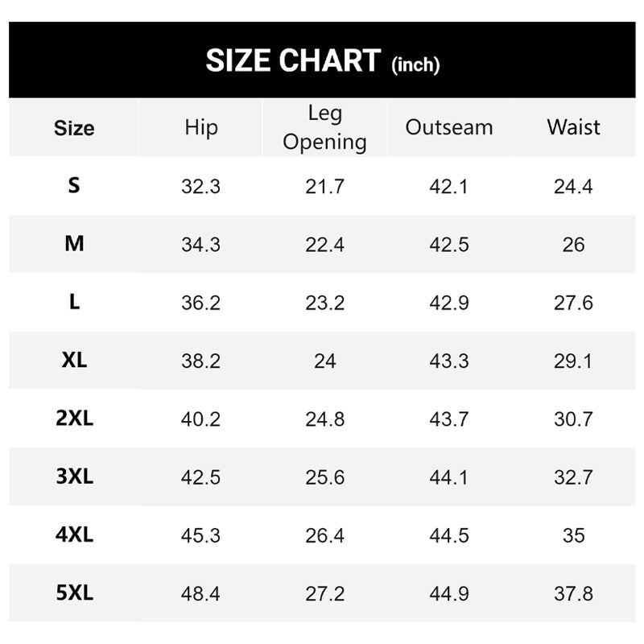Select the XL size row label

pos(74,361)
